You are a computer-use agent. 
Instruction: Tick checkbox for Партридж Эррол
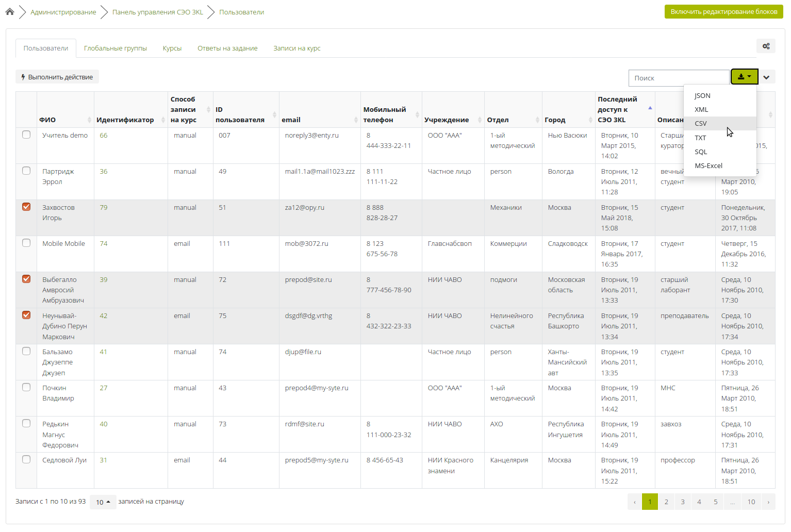(x=26, y=171)
